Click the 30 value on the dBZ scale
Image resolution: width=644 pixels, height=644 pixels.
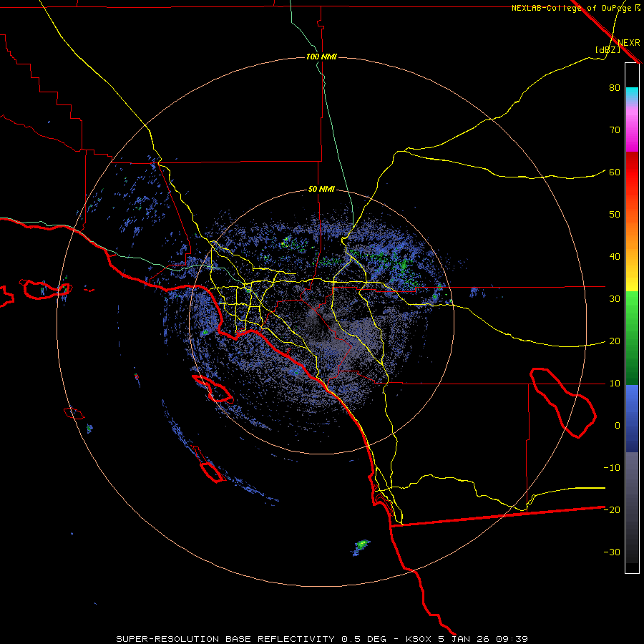click(615, 299)
